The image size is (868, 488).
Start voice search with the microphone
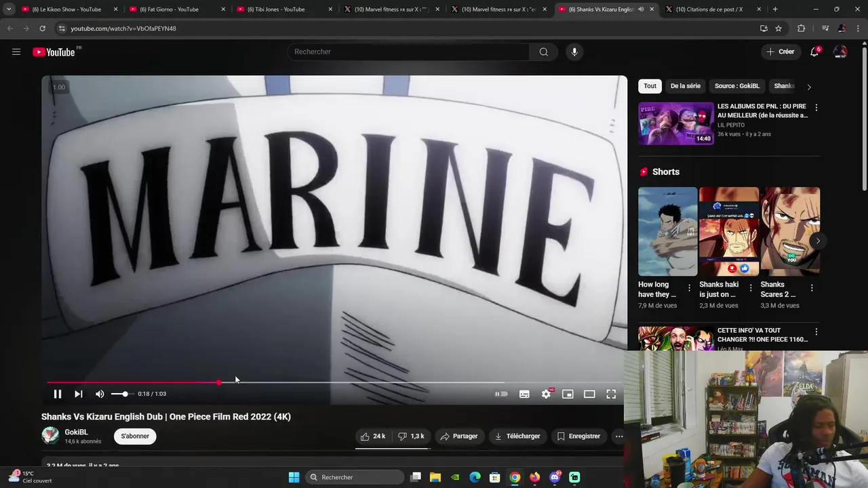tap(574, 52)
